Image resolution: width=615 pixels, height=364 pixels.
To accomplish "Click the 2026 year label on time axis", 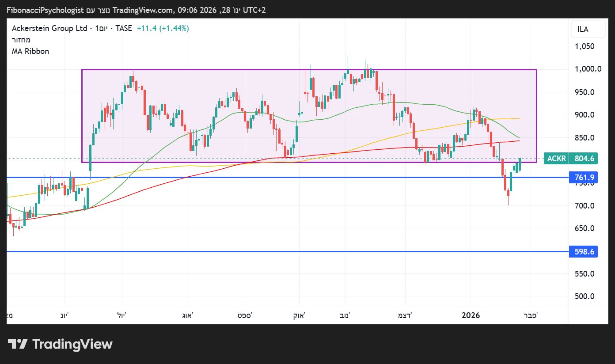I will (470, 315).
